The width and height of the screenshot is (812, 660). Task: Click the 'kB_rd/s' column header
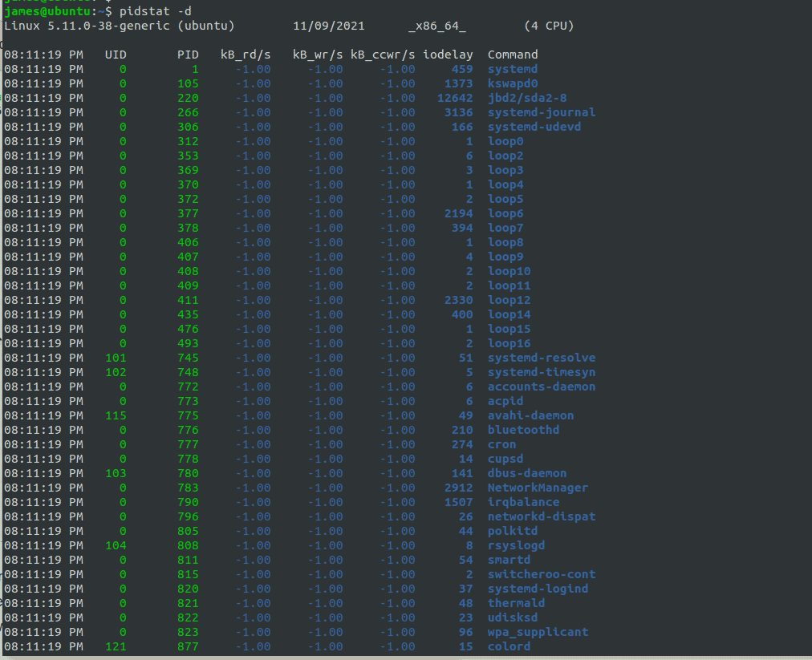[x=246, y=55]
